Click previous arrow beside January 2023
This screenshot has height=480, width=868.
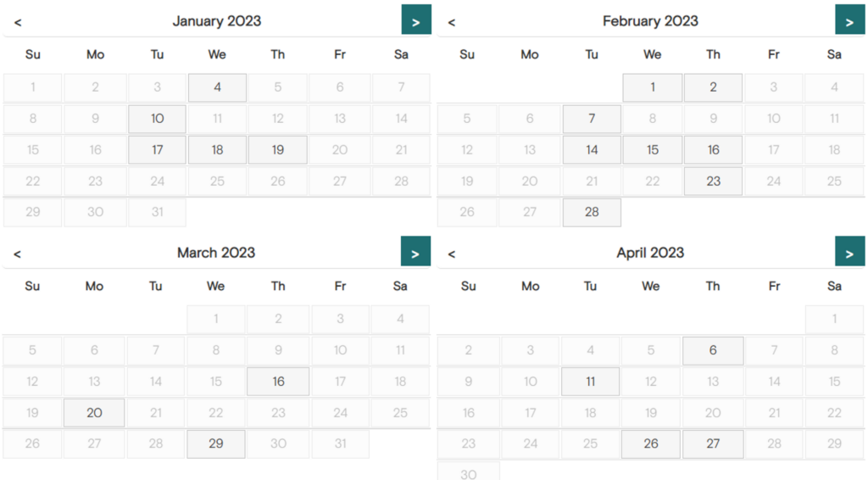click(18, 22)
